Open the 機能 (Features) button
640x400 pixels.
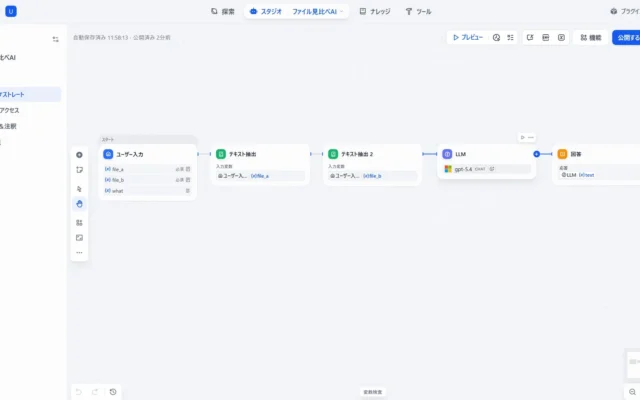point(591,38)
